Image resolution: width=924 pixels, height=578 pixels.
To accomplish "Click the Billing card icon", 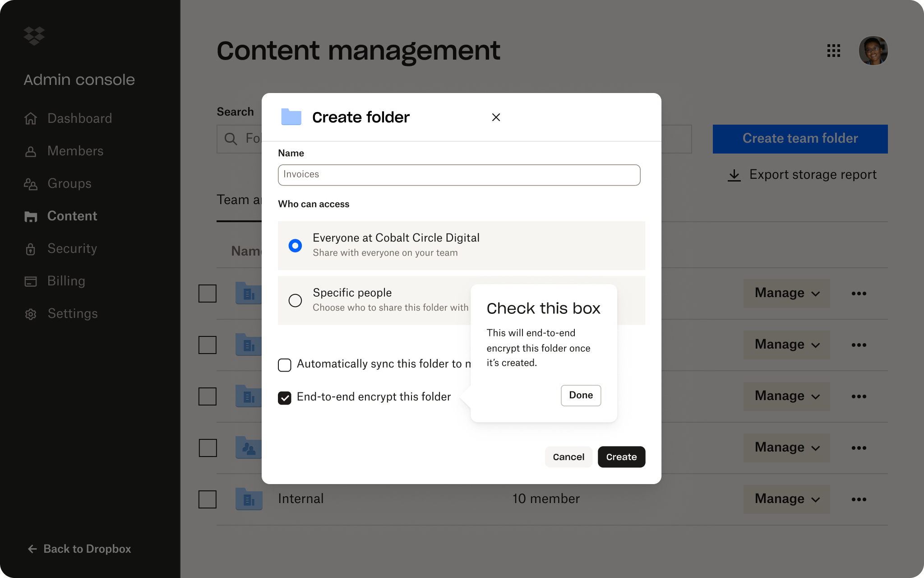I will 31,281.
